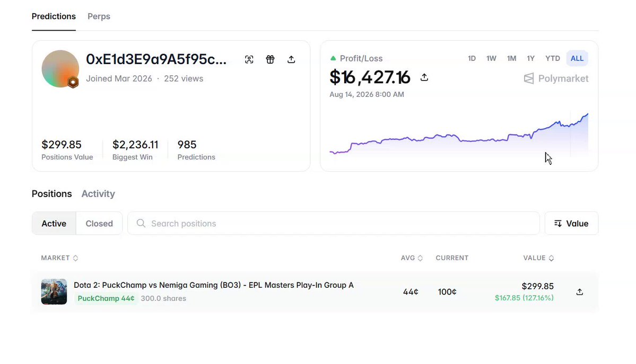
Task: Select the Positions tab
Action: [51, 194]
